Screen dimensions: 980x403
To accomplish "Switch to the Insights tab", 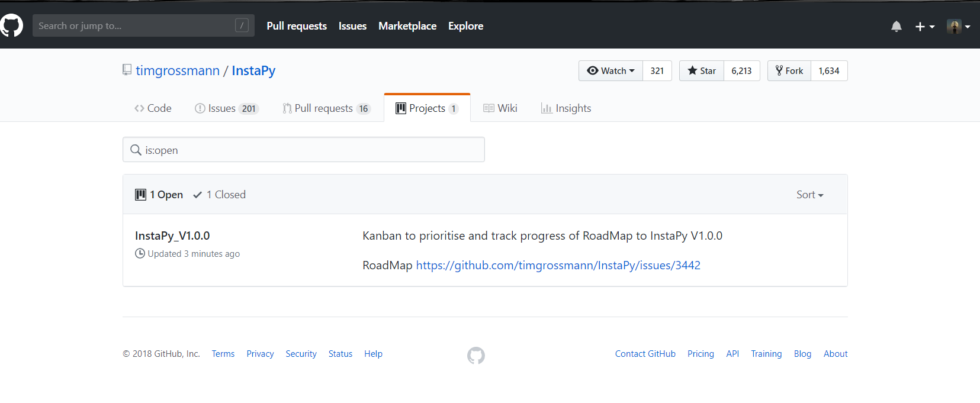I will 566,108.
